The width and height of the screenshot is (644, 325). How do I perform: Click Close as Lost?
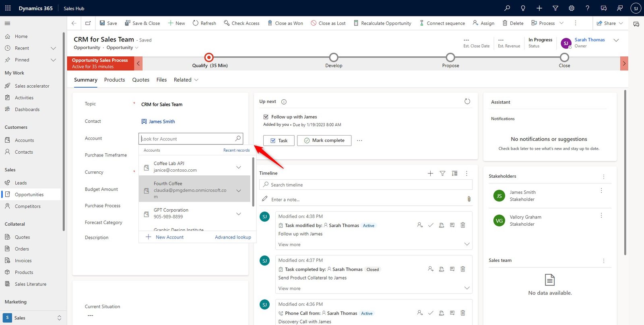tap(328, 23)
